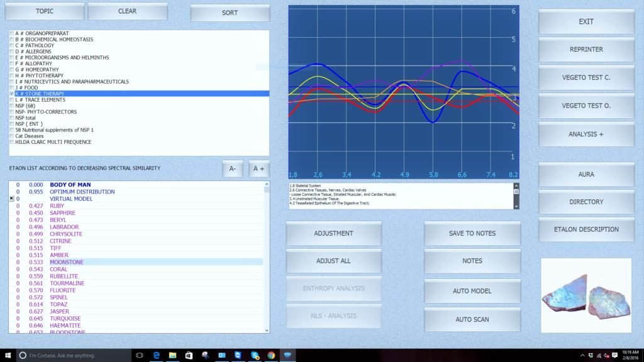Clear selections with the CLEAR button
This screenshot has width=644, height=362.
click(x=128, y=11)
